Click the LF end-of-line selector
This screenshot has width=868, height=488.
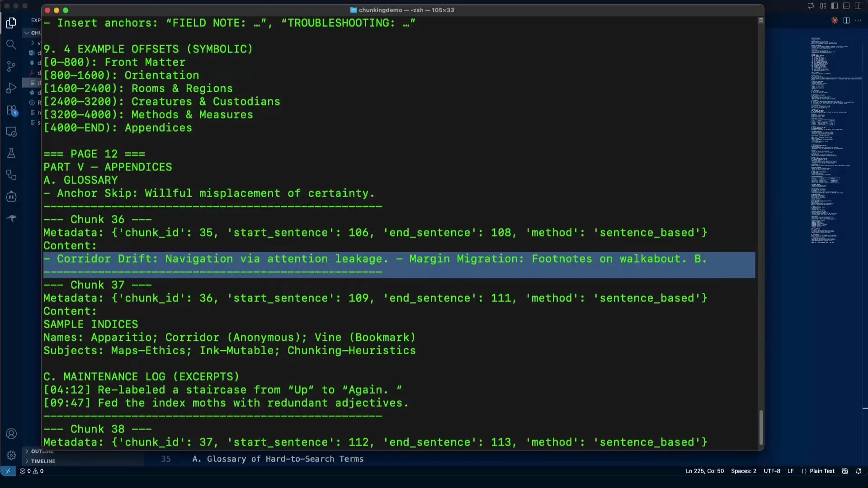(x=790, y=471)
